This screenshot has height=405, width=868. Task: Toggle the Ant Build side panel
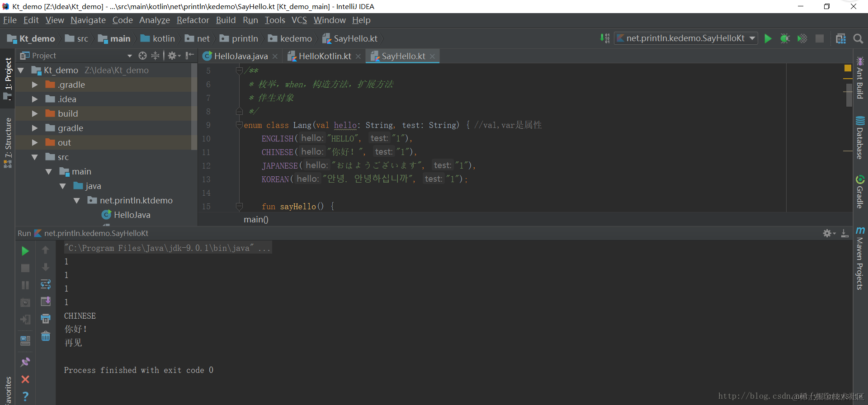pyautogui.click(x=860, y=78)
